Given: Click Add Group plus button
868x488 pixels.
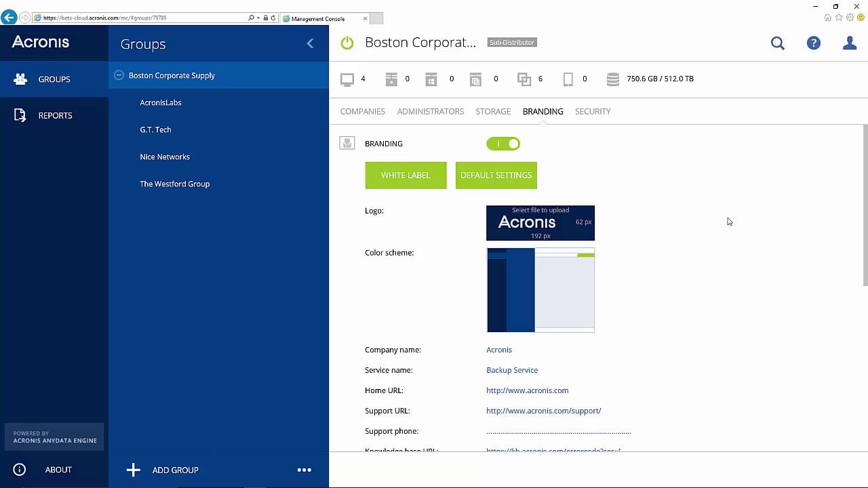Looking at the screenshot, I should pos(133,470).
